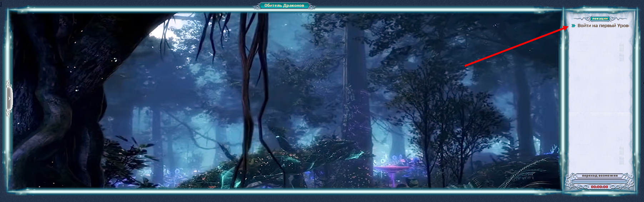This screenshot has width=644, height=202.
Task: Click the transition progress bar under переход возможен
Action: pyautogui.click(x=599, y=181)
